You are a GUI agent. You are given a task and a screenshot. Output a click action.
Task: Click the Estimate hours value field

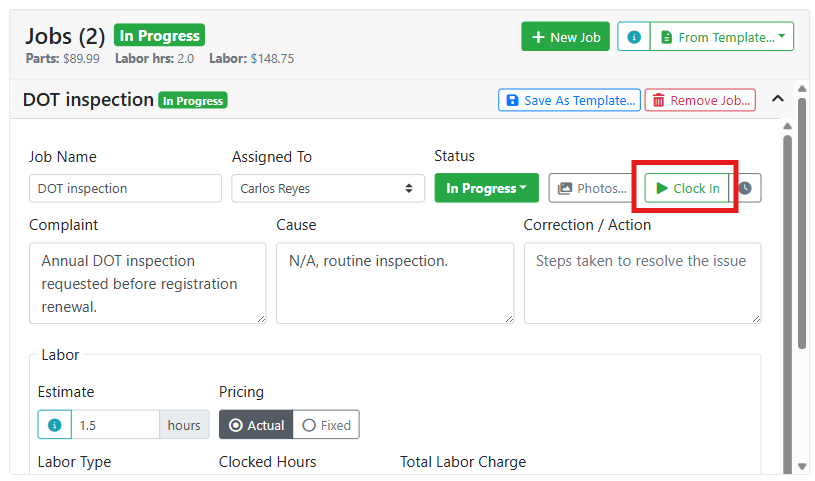pyautogui.click(x=115, y=425)
